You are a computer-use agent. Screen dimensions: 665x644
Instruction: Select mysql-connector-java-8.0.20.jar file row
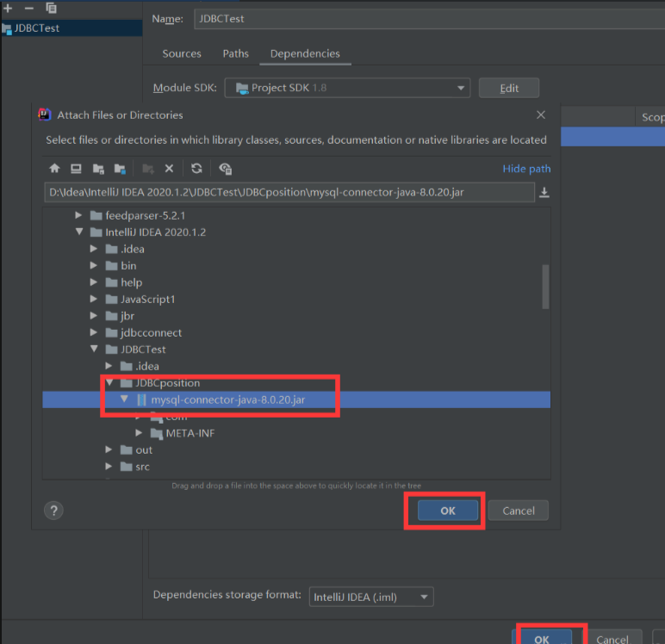(296, 399)
